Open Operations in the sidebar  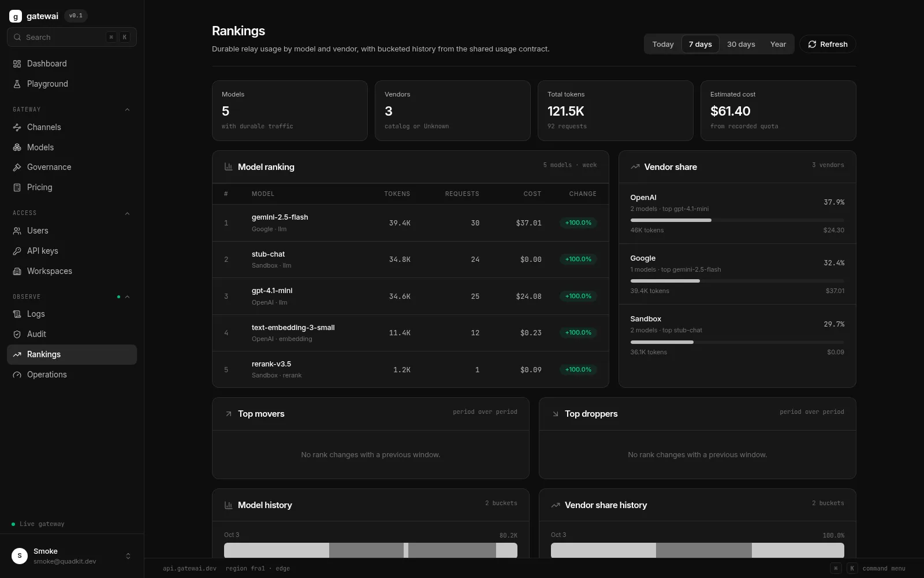(72, 375)
